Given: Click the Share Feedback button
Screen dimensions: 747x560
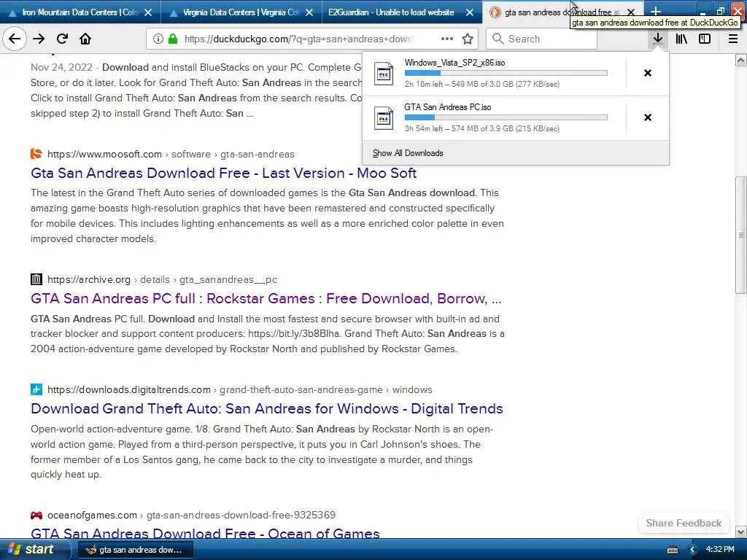Looking at the screenshot, I should pos(684,523).
